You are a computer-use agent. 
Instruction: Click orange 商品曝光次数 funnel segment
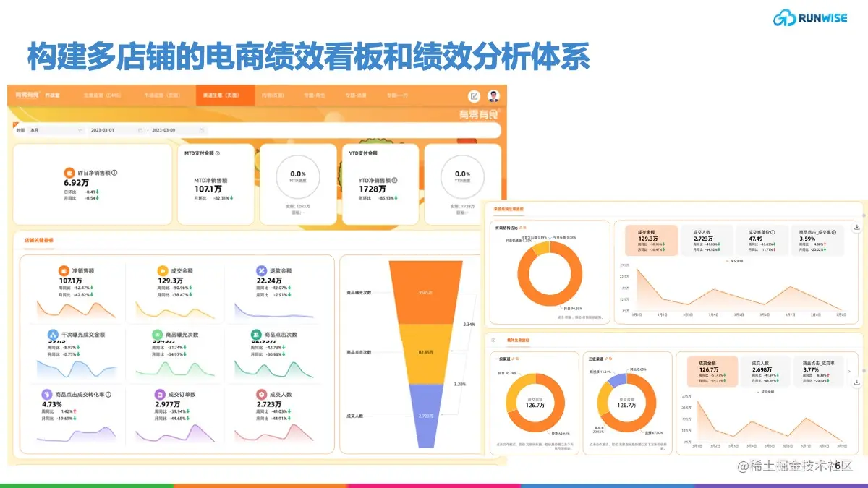point(425,292)
